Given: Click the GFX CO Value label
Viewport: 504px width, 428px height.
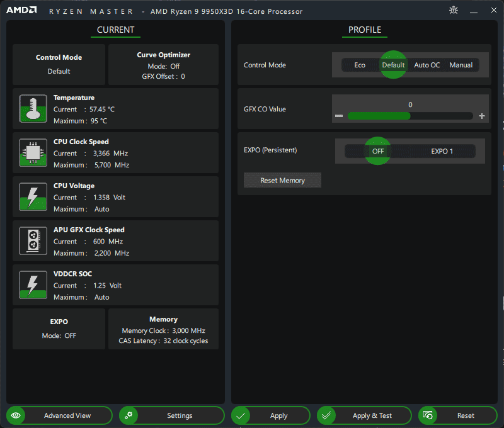Looking at the screenshot, I should (265, 109).
